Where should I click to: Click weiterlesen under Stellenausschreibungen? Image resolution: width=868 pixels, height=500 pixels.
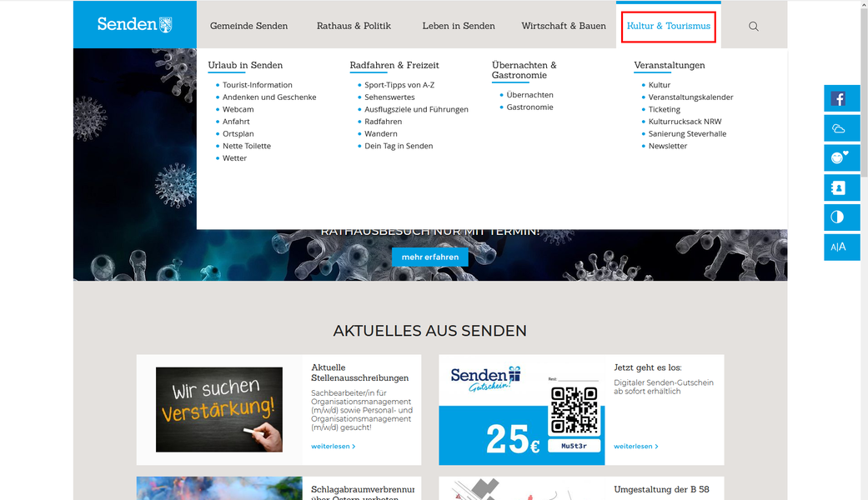(x=334, y=446)
